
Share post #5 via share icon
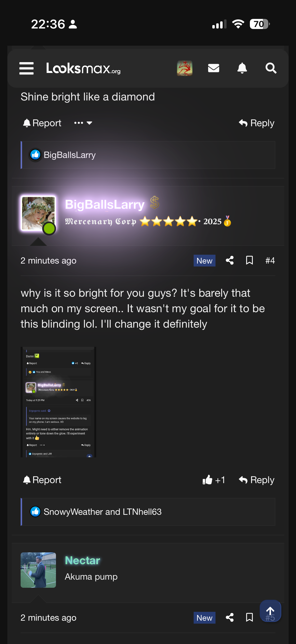[x=230, y=617]
